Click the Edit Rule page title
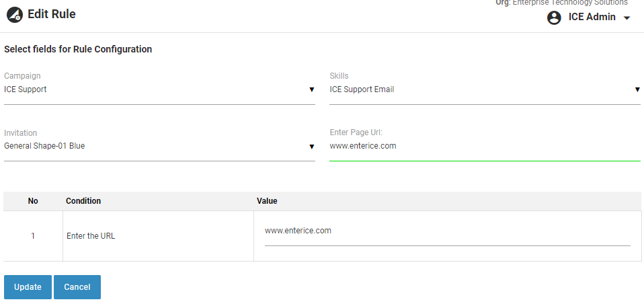The image size is (644, 308). coord(52,14)
